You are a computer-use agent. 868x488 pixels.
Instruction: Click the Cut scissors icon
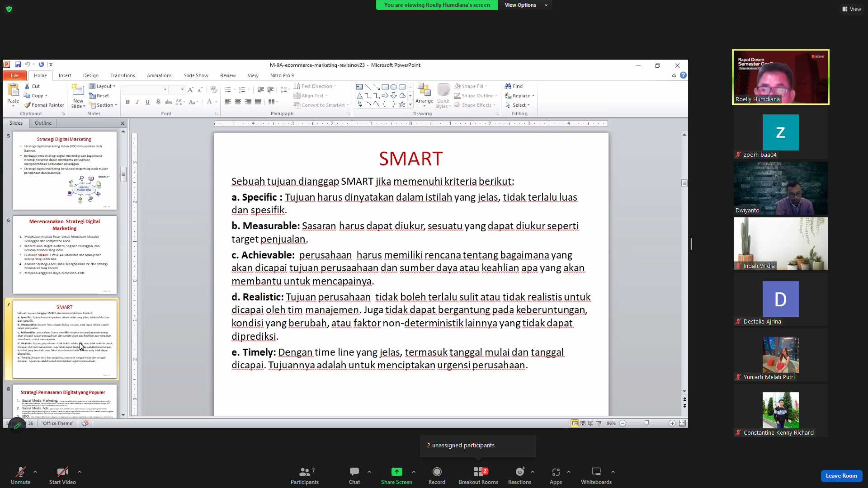27,86
